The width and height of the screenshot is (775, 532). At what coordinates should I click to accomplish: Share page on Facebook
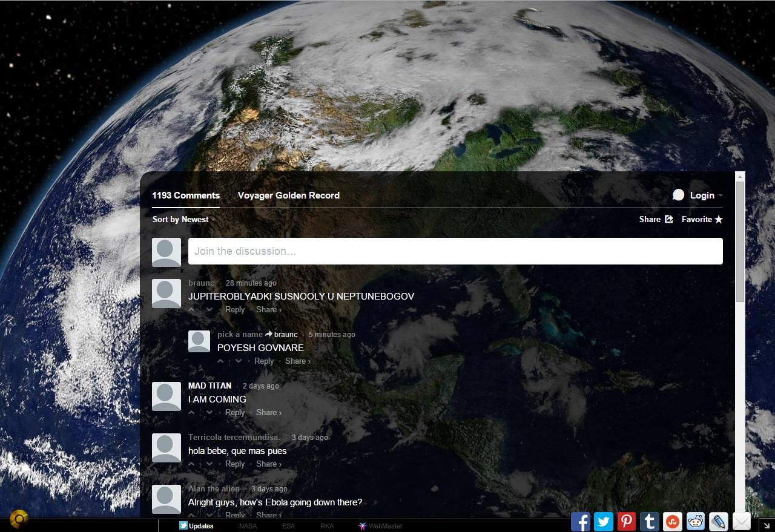pyautogui.click(x=581, y=521)
